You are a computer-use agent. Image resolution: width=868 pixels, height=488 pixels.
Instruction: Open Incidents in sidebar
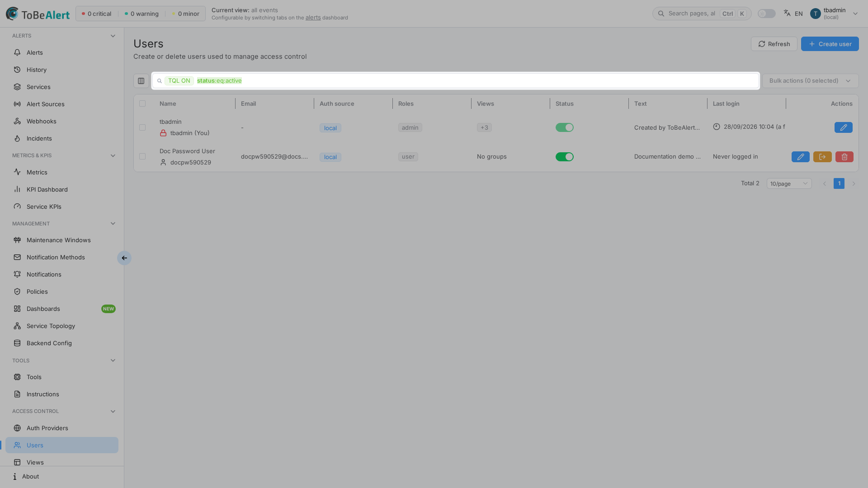(x=62, y=138)
